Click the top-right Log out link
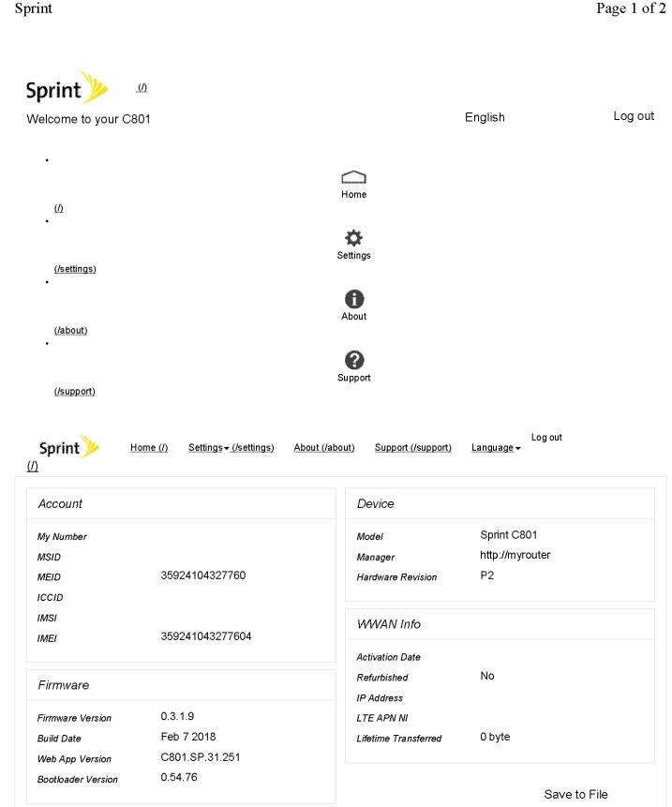Image resolution: width=672 pixels, height=807 pixels. coord(634,116)
